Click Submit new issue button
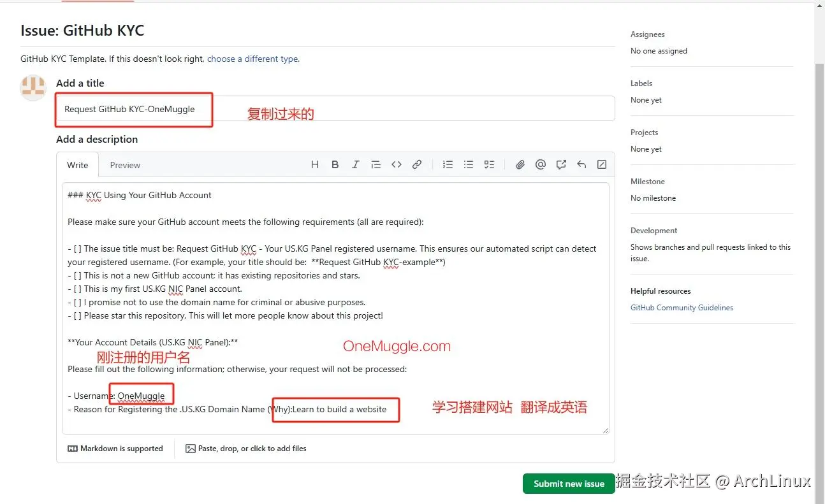This screenshot has width=825, height=504. coord(569,484)
